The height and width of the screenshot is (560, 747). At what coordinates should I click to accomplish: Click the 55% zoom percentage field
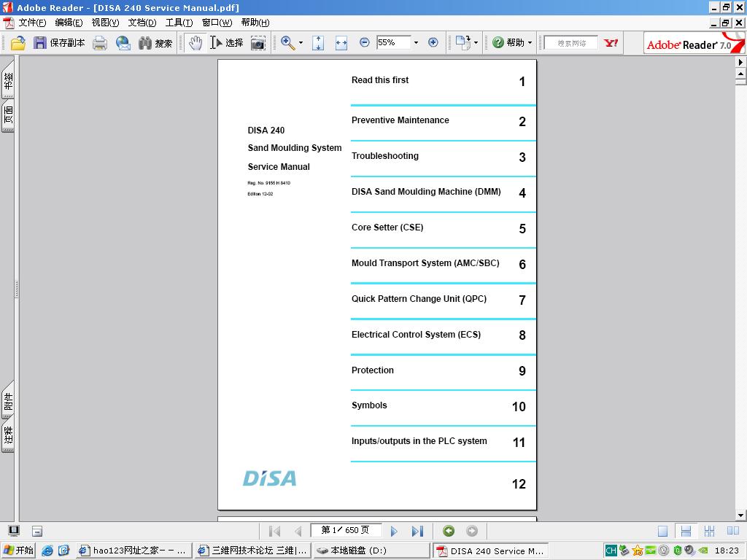(x=393, y=42)
